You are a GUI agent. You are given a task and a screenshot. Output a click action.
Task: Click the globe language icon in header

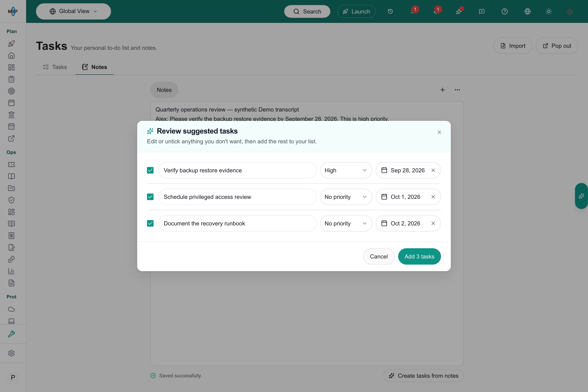528,11
